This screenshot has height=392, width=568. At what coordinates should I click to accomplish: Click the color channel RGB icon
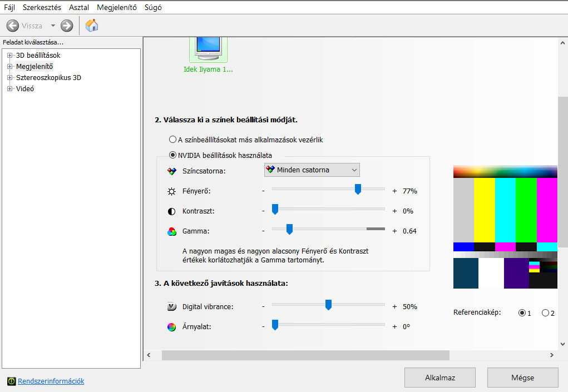[172, 171]
